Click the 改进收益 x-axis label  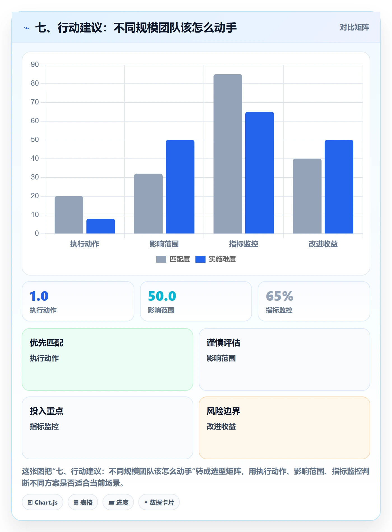tap(323, 244)
